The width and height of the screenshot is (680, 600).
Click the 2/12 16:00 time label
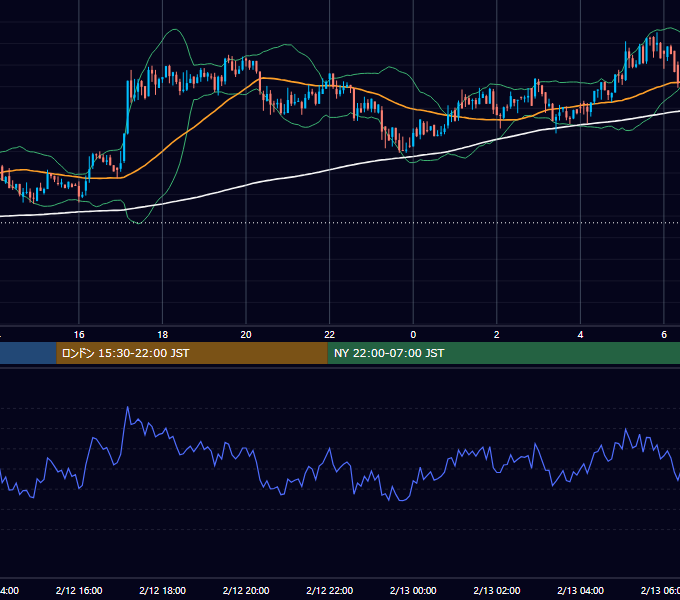(79, 590)
